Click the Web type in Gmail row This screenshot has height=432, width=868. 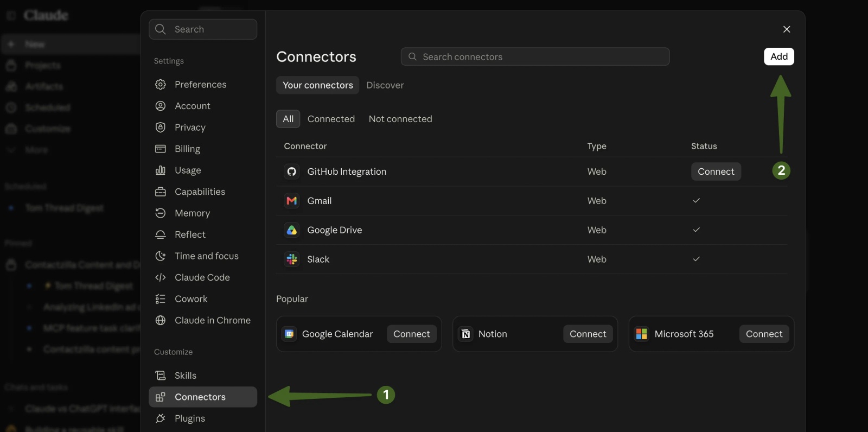tap(597, 201)
